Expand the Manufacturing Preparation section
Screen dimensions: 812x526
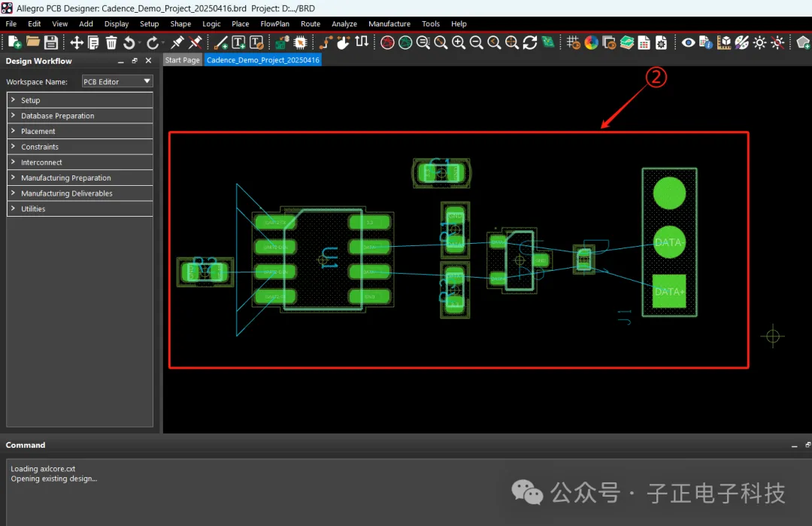click(x=80, y=178)
